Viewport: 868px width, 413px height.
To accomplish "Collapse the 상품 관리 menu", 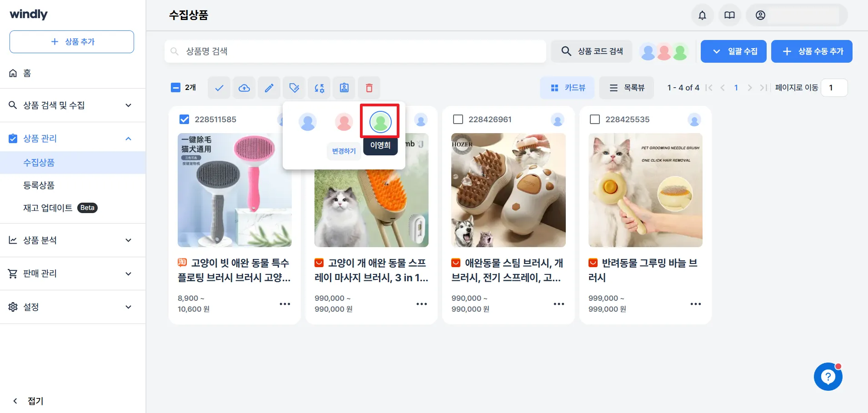I will [x=73, y=139].
